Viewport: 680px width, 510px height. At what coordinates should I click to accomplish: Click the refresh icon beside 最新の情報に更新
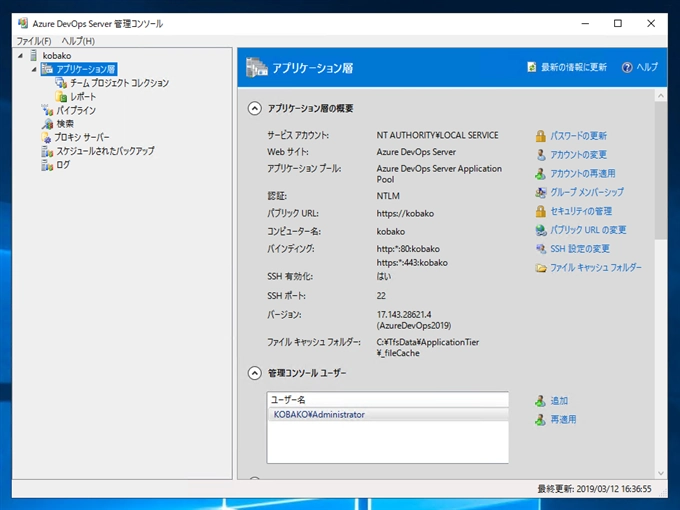click(532, 67)
